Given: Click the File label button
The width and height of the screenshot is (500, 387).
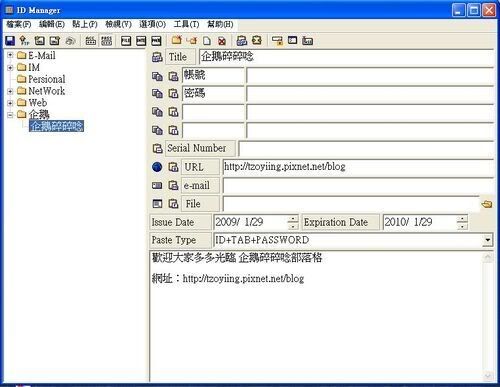Looking at the screenshot, I should [200, 204].
